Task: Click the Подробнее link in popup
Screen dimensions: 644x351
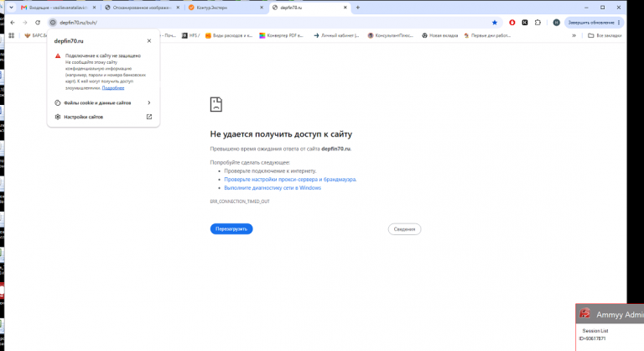Action: [x=113, y=88]
